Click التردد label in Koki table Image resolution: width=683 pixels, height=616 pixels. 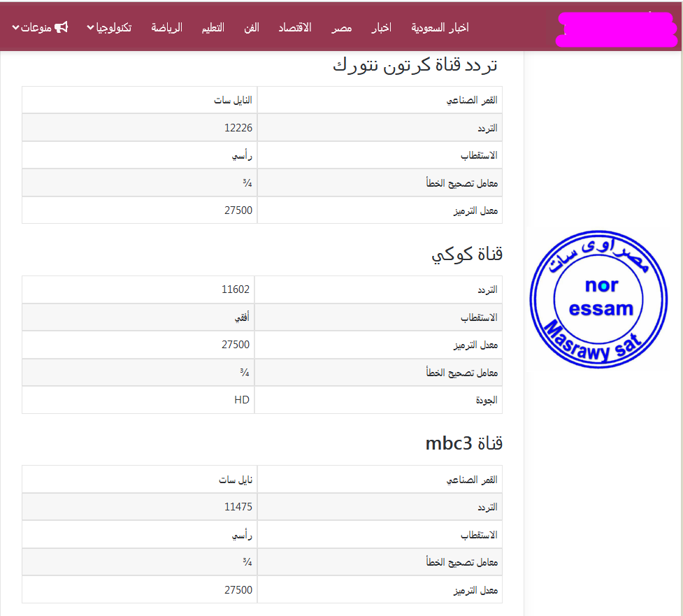point(487,289)
